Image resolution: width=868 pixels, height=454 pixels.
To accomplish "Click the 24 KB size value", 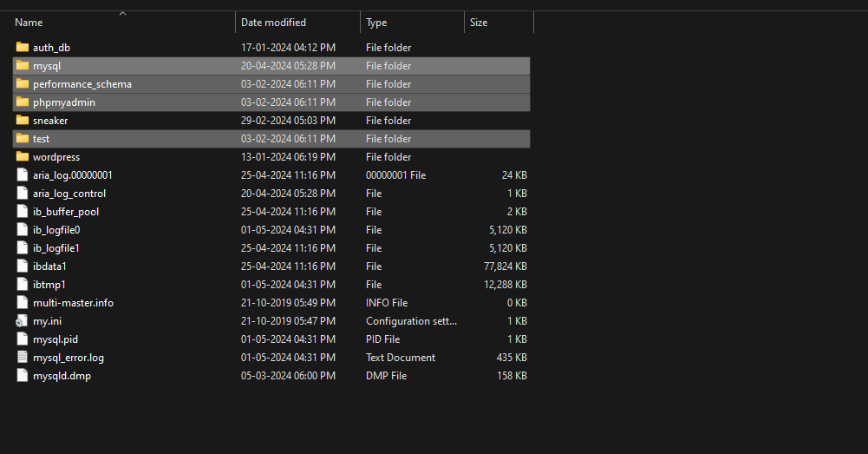I will 514,175.
